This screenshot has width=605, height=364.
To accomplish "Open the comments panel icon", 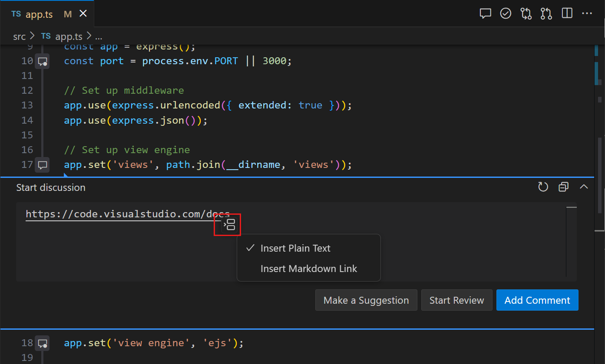I will (x=485, y=13).
